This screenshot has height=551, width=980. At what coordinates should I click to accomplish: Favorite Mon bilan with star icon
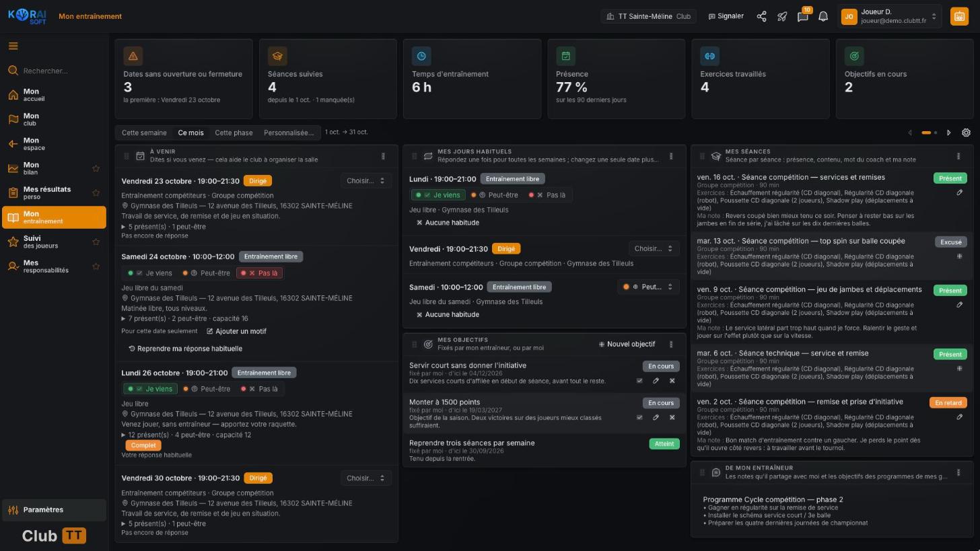pos(96,168)
